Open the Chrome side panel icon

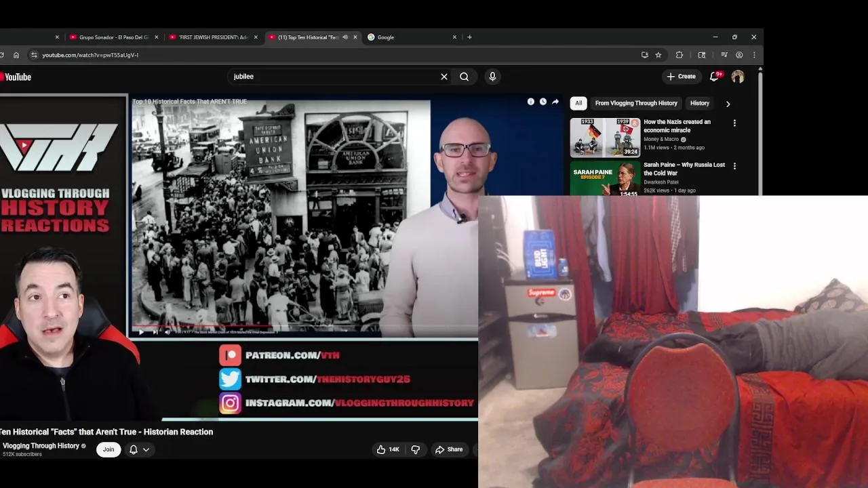(x=701, y=55)
